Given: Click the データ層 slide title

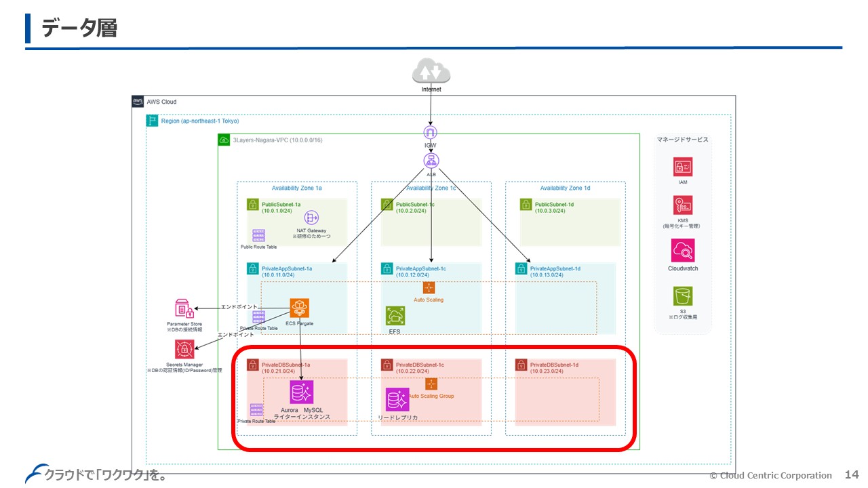Looking at the screenshot, I should click(79, 28).
